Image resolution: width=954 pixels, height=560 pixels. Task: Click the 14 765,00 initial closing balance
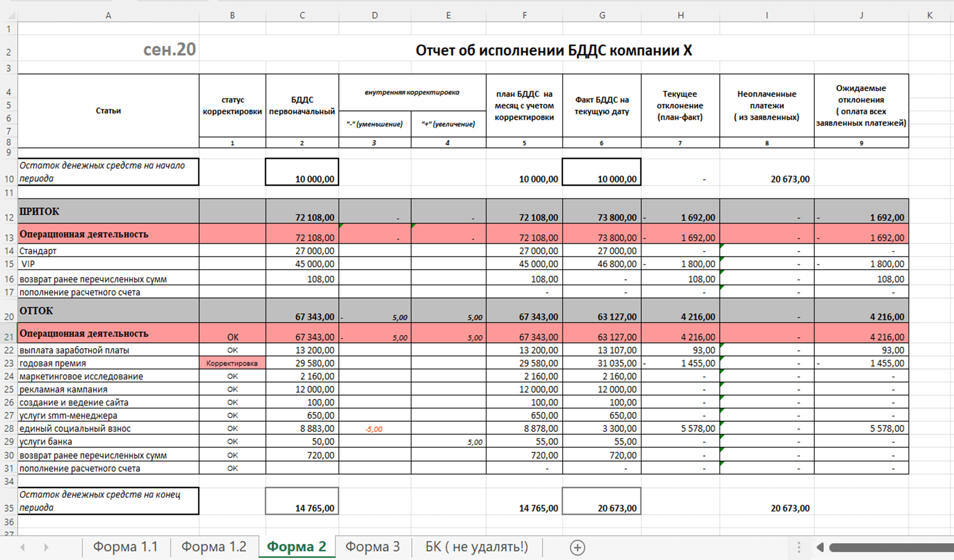[302, 501]
